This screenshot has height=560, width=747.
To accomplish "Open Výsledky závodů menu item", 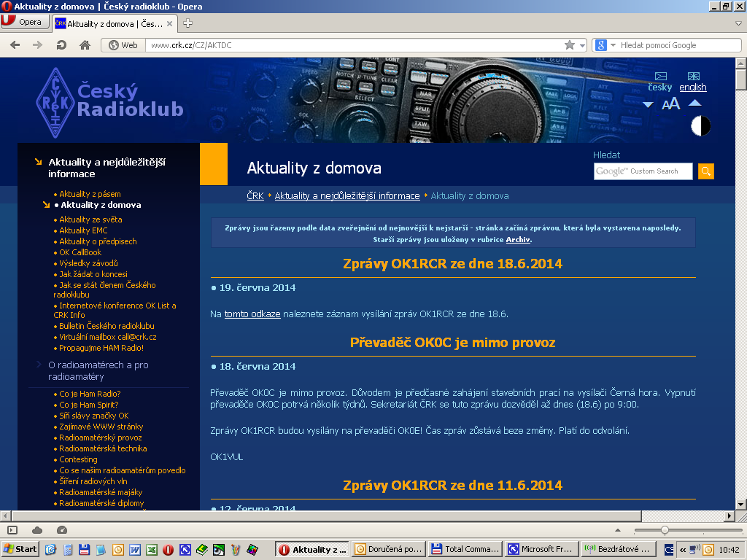I will tap(88, 263).
